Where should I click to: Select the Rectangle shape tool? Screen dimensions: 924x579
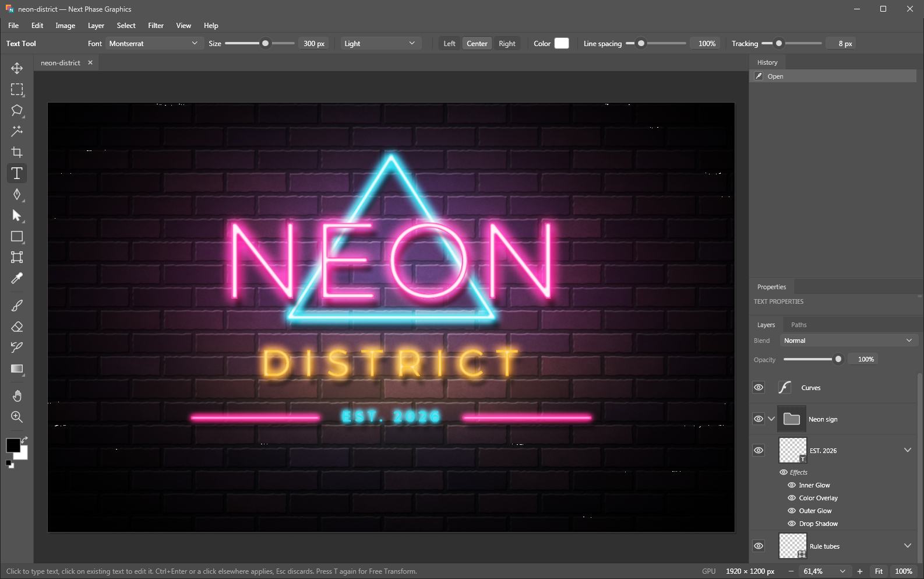coord(17,236)
